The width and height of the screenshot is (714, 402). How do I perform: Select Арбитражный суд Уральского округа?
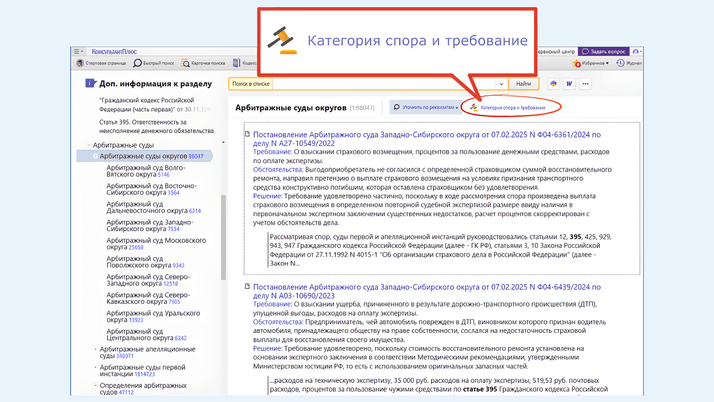point(153,316)
